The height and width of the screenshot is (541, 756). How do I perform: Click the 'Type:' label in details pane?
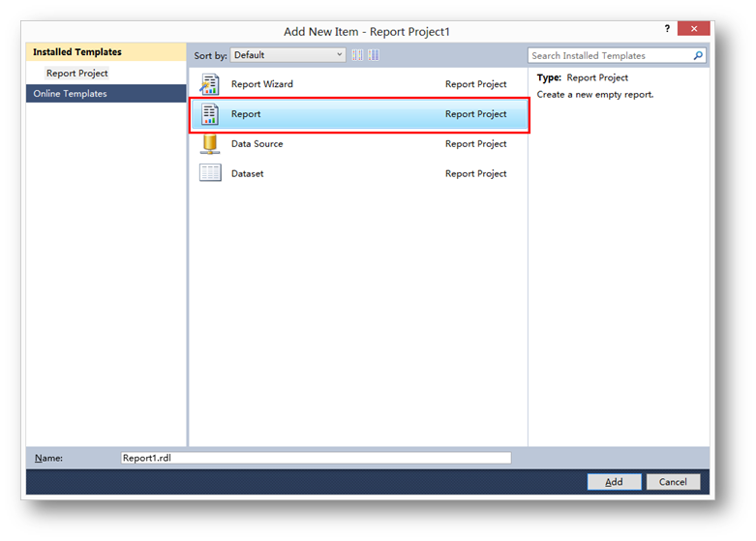pyautogui.click(x=549, y=77)
